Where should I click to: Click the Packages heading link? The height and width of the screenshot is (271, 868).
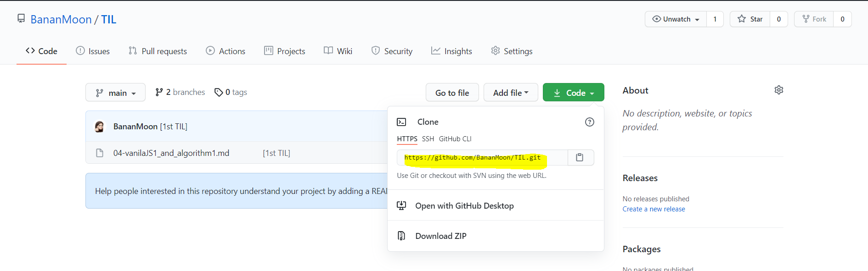click(642, 249)
